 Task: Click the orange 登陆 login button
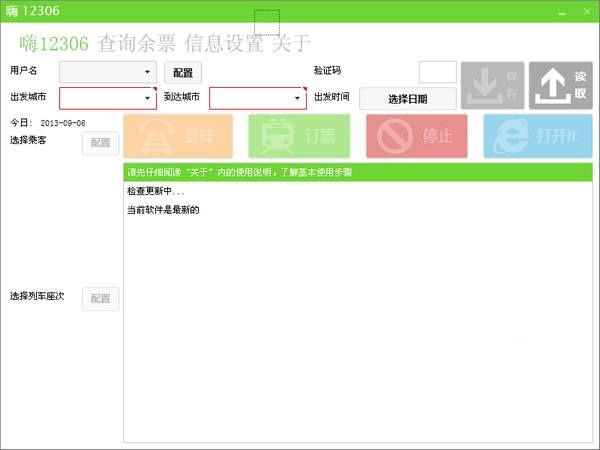coord(178,136)
